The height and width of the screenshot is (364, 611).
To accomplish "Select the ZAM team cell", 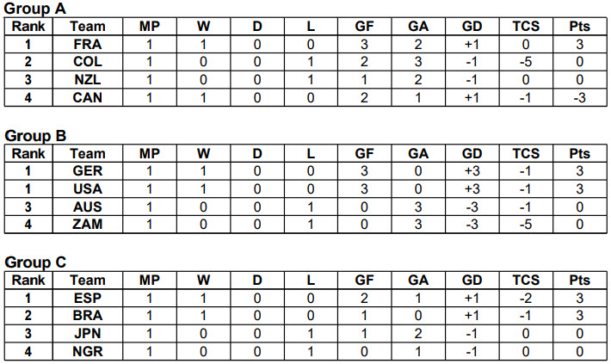I will [x=88, y=224].
